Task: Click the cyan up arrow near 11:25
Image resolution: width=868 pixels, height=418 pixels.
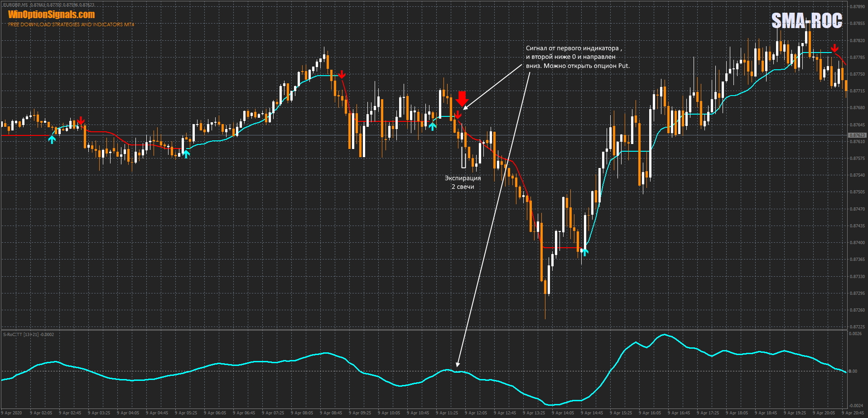Action: [x=433, y=126]
